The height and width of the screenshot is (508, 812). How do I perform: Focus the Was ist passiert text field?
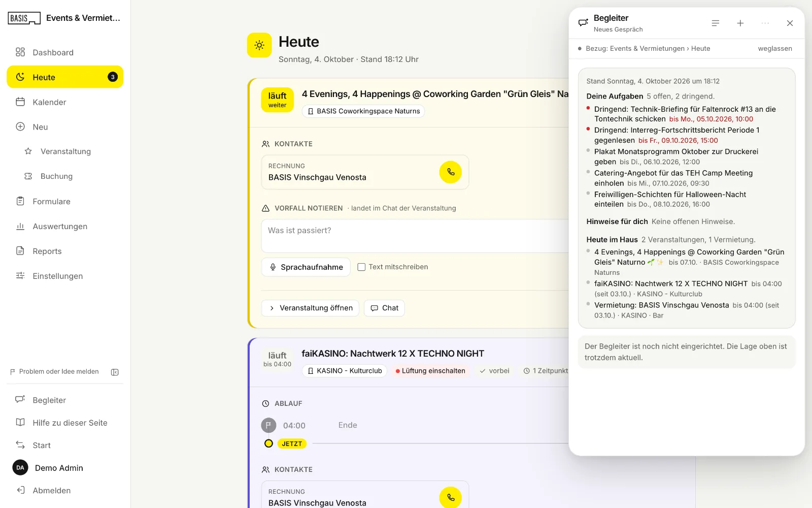415,236
